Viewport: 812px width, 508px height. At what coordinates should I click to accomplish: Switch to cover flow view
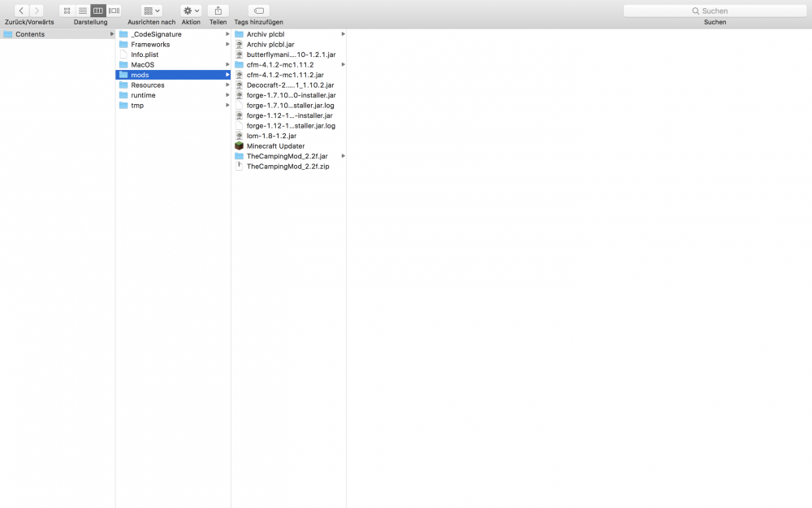click(x=114, y=11)
